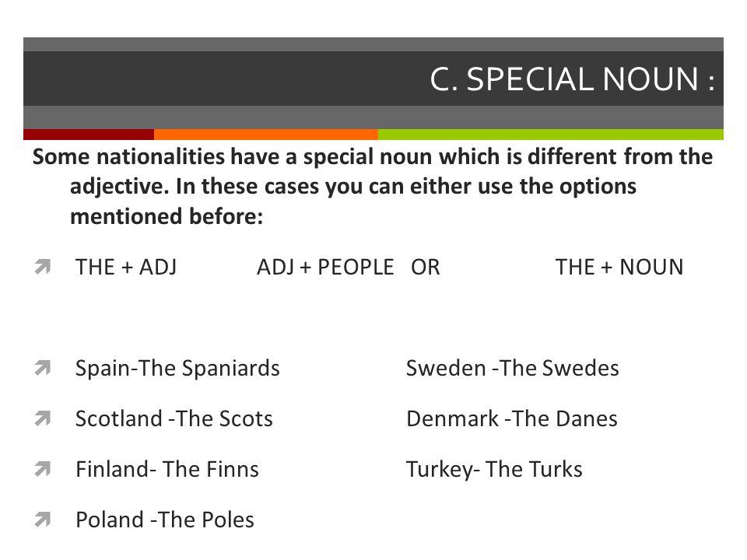The width and height of the screenshot is (747, 560).
Task: Click the bold intro paragraph about nationalities
Action: tap(373, 187)
